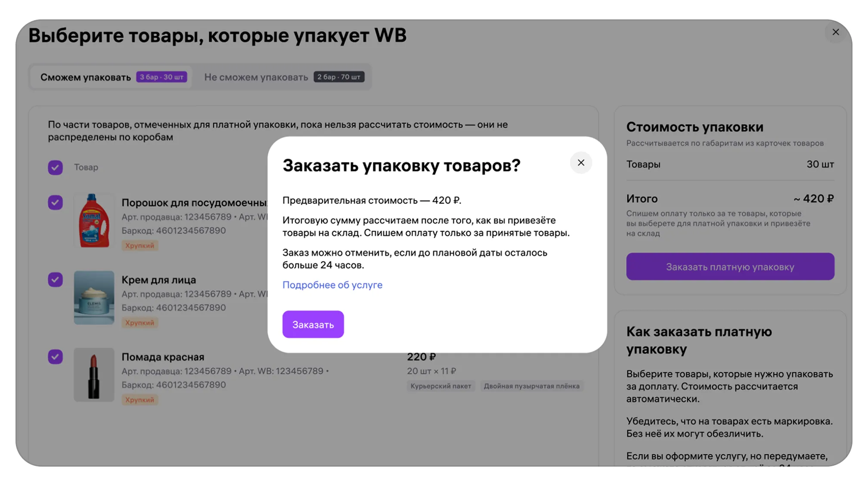This screenshot has height=486, width=868.
Task: Open the Подробнее об услуге link
Action: [x=332, y=285]
